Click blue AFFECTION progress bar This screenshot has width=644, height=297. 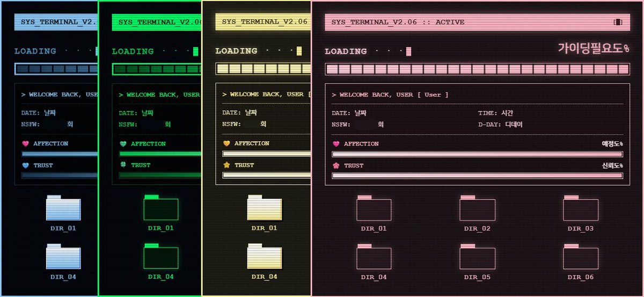tap(60, 154)
